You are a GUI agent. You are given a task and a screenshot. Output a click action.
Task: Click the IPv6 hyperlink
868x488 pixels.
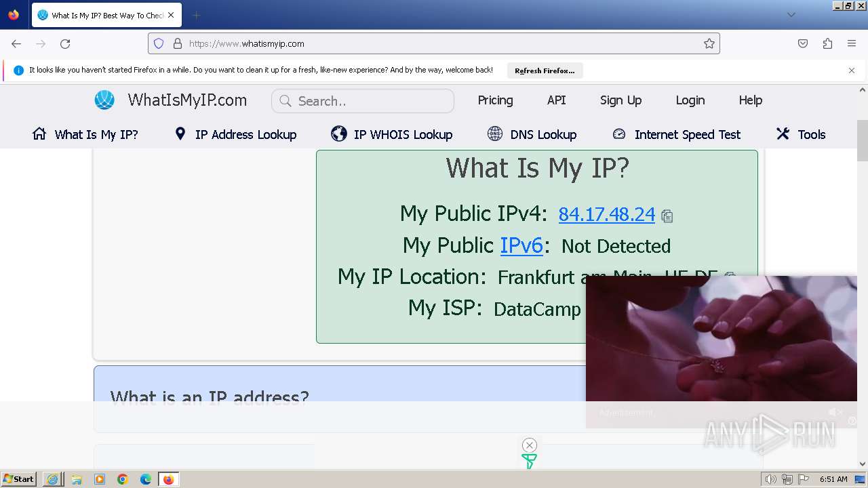click(521, 245)
